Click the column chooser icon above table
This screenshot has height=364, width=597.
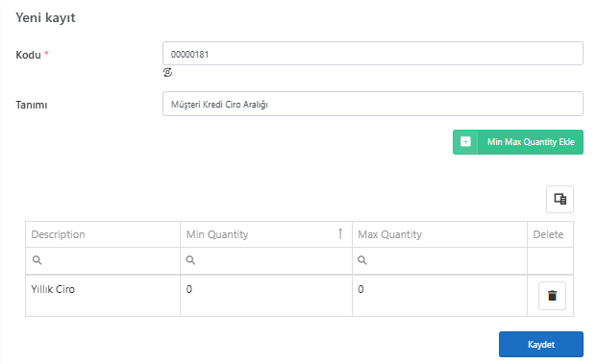pyautogui.click(x=560, y=199)
